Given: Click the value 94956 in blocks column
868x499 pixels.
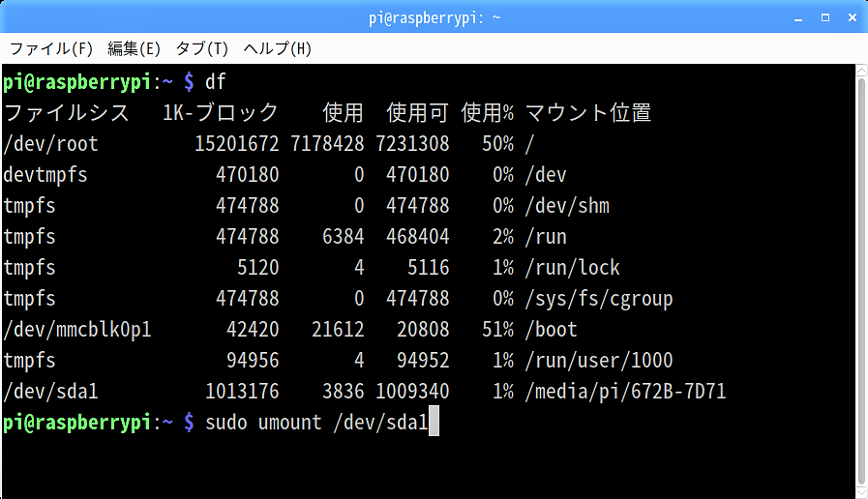Looking at the screenshot, I should pos(253,361).
